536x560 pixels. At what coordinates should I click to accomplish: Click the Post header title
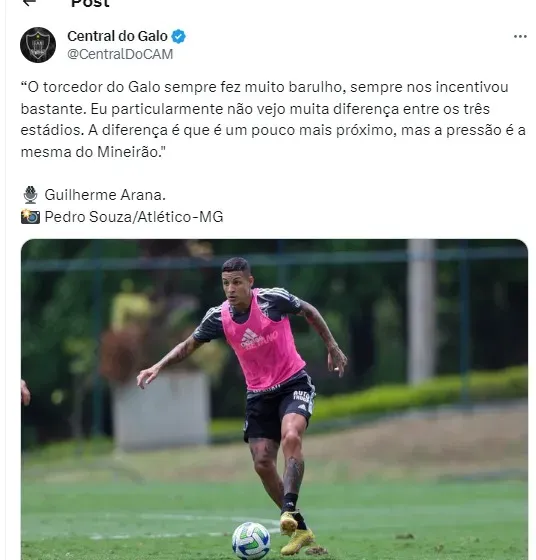tap(90, 3)
